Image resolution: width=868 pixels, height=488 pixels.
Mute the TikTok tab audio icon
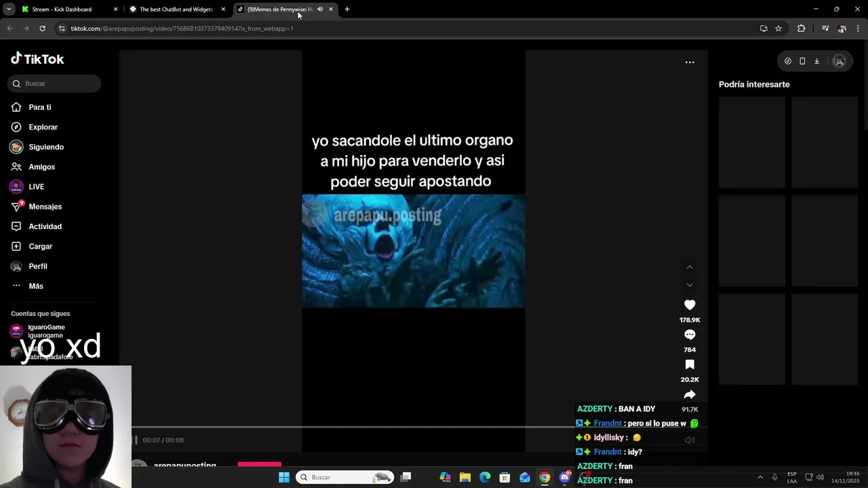pos(320,9)
